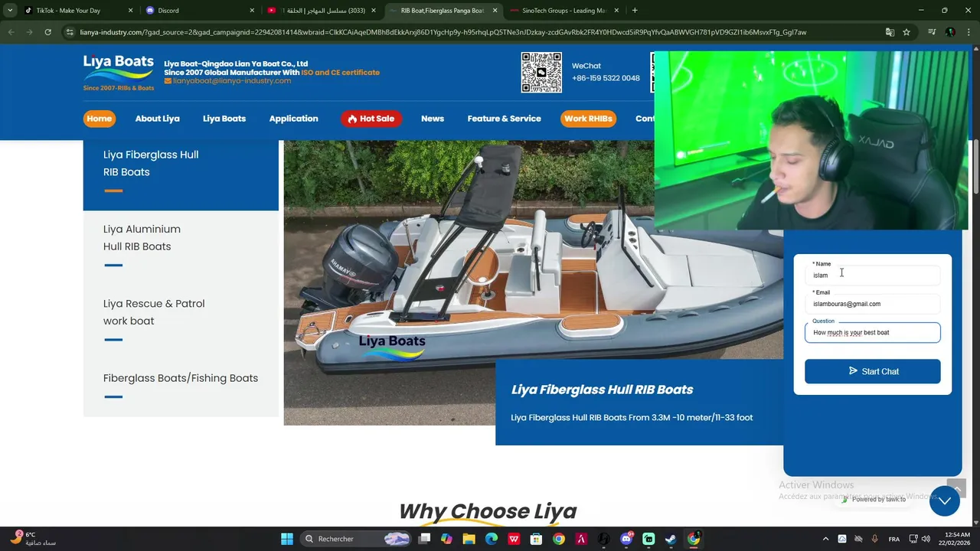Open Task View from the taskbar
Viewport: 980px width, 551px height.
[425, 539]
